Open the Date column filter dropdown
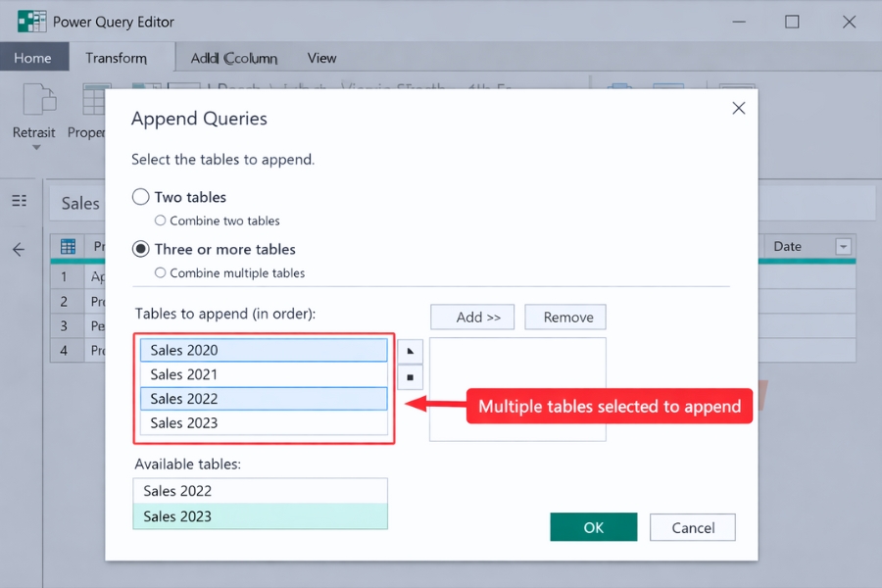The image size is (882, 588). [x=845, y=245]
